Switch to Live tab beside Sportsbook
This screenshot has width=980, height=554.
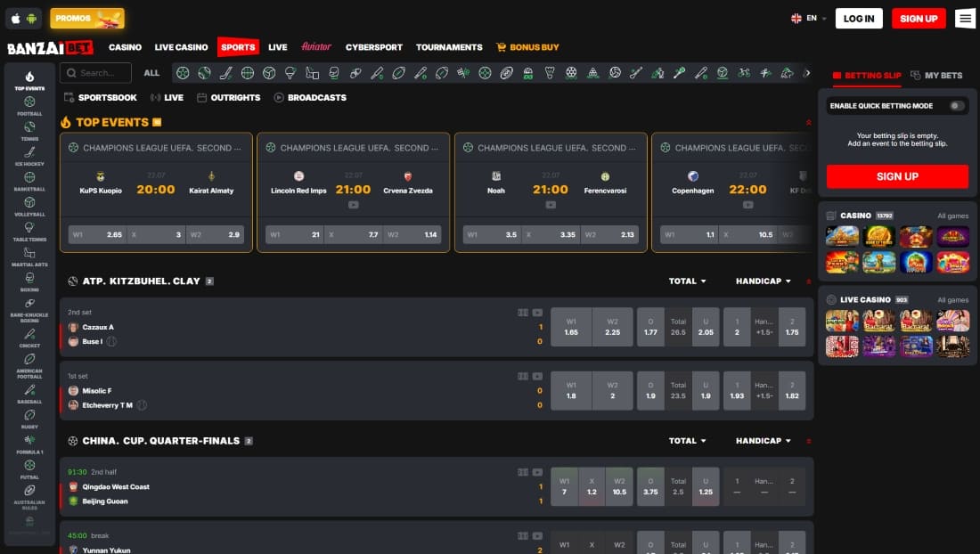pos(167,97)
